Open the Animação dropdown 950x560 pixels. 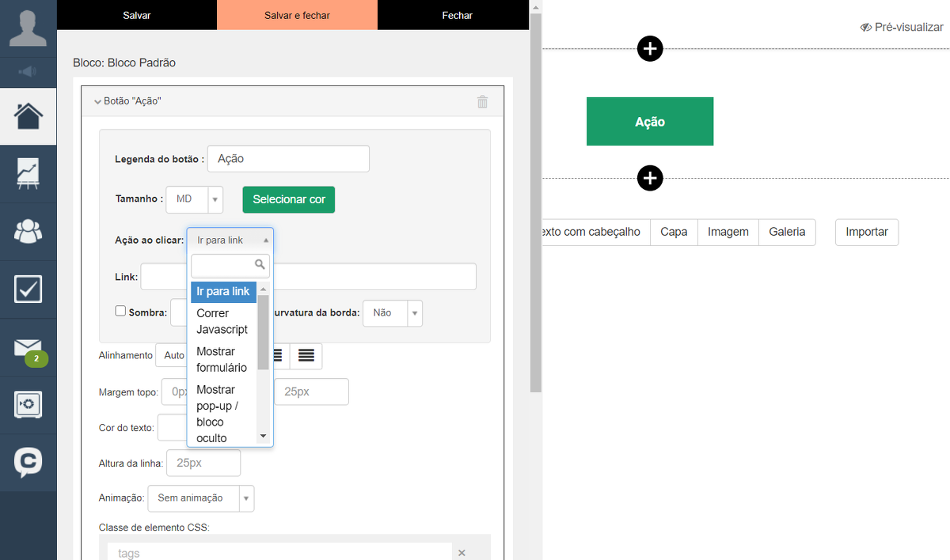[200, 498]
